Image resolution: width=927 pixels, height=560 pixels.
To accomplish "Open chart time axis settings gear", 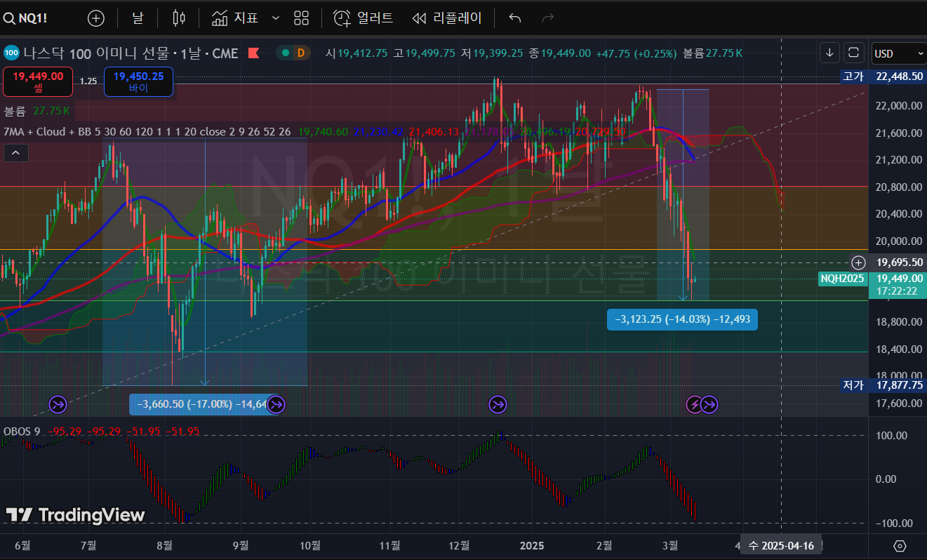I will [x=900, y=545].
